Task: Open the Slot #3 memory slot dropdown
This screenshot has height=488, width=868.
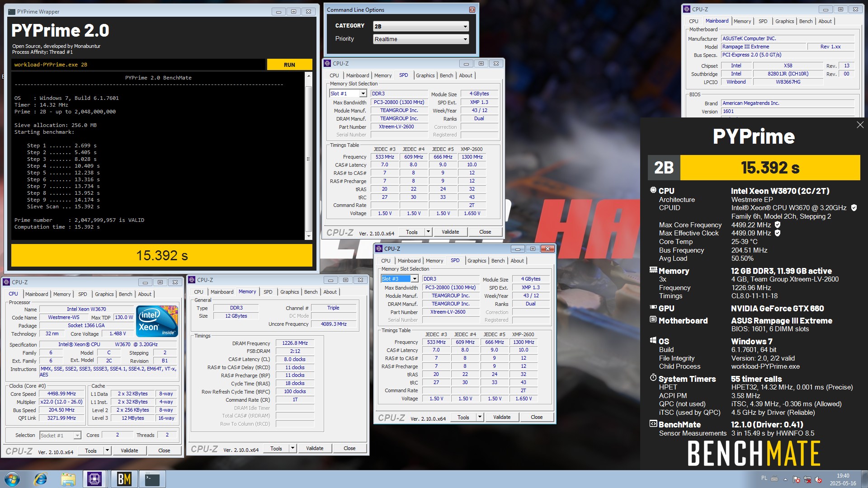Action: 399,279
